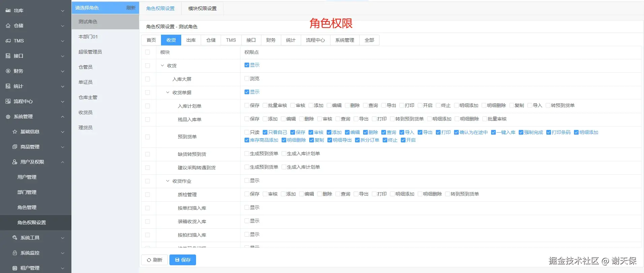This screenshot has height=273, width=644.
Task: Click the 用户及权限 user-lock icon
Action: tap(15, 162)
